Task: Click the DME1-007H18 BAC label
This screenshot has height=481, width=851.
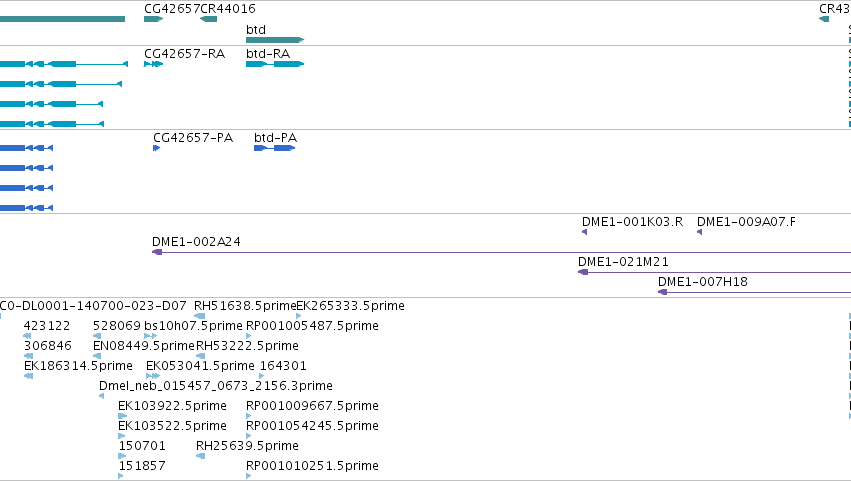Action: click(x=703, y=282)
